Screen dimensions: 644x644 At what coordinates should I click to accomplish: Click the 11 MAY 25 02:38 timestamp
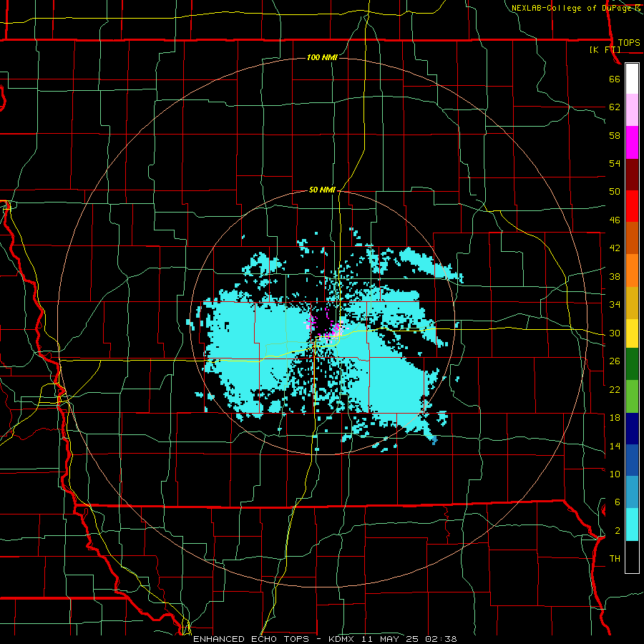409,639
